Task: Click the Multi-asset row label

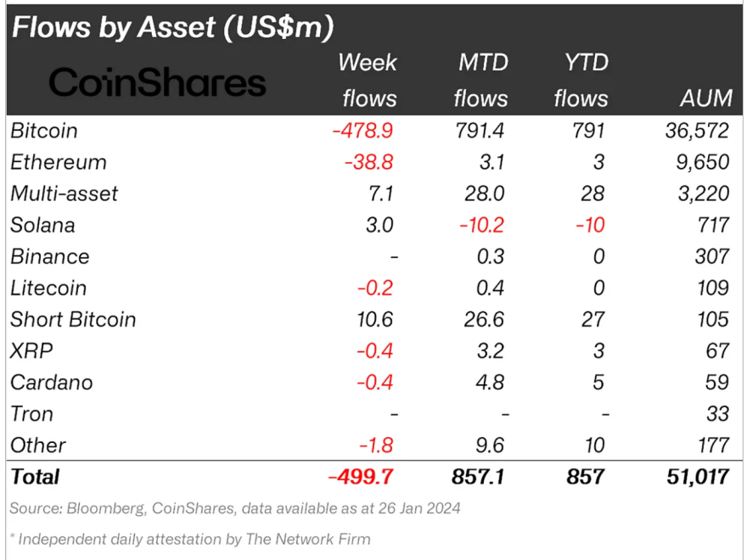Action: (x=65, y=193)
